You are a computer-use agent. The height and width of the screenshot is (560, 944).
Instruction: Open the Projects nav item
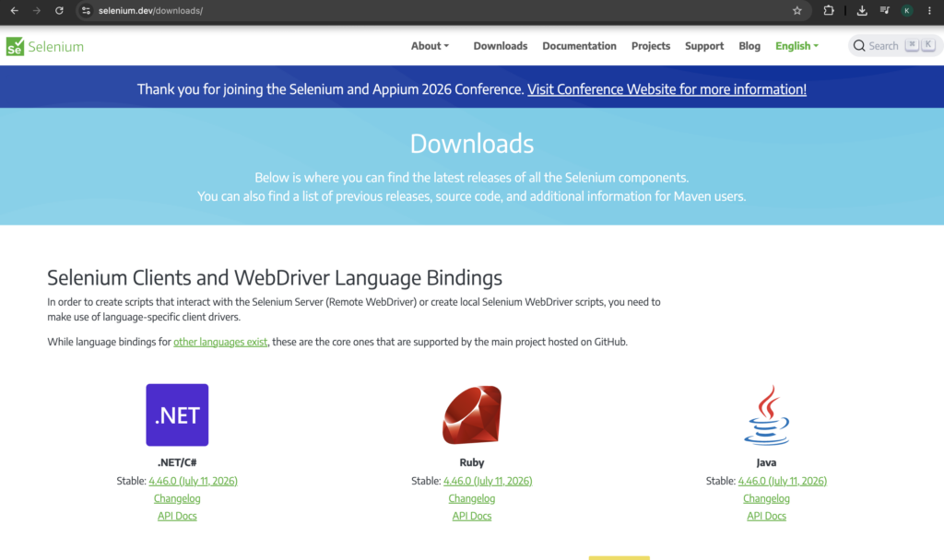(651, 46)
